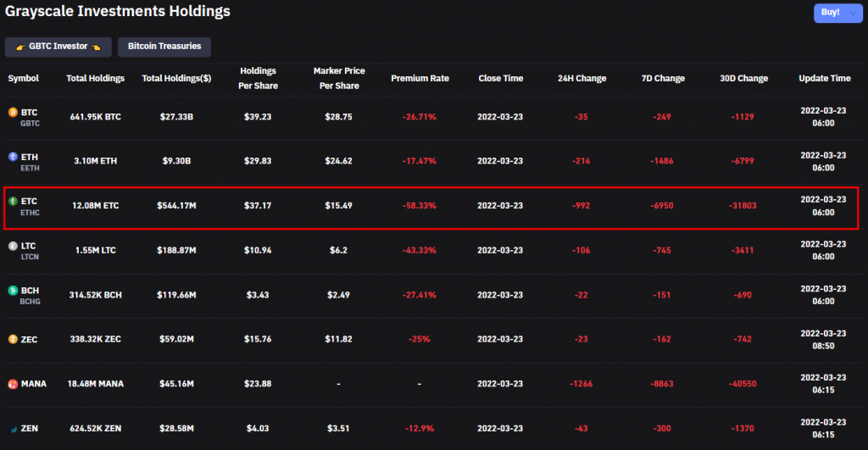Image resolution: width=868 pixels, height=450 pixels.
Task: Click the Decentraland MANA coin icon
Action: pos(13,384)
